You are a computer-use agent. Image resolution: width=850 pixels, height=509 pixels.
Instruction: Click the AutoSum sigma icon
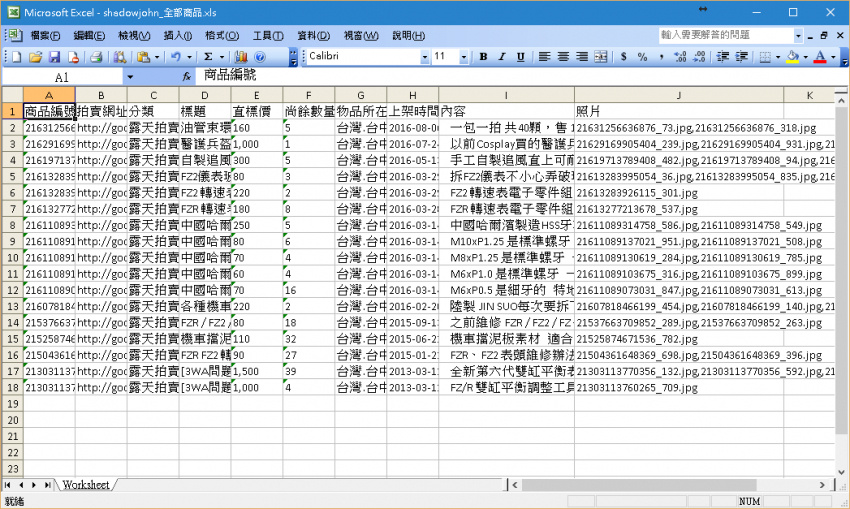(x=208, y=57)
